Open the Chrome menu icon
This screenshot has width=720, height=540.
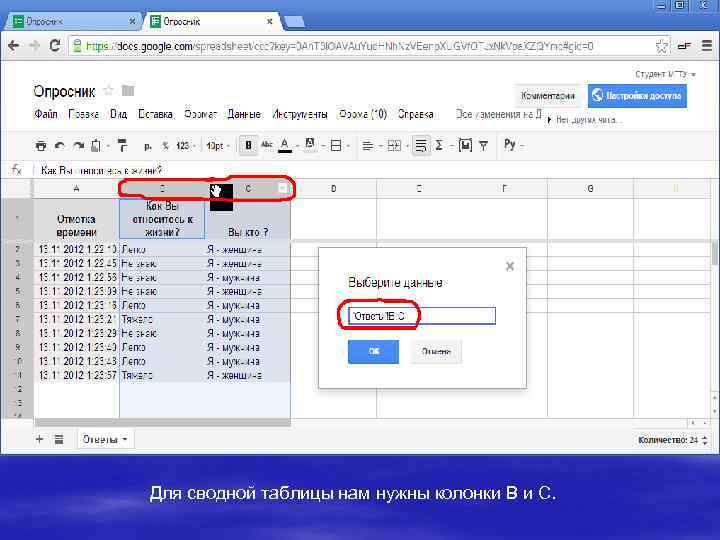pyautogui.click(x=707, y=45)
